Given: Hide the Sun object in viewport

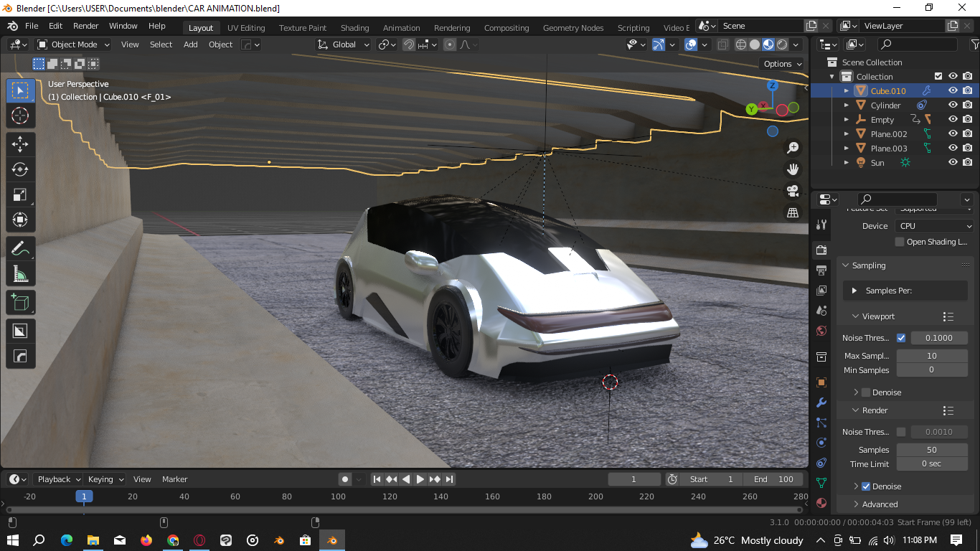Looking at the screenshot, I should (x=953, y=162).
